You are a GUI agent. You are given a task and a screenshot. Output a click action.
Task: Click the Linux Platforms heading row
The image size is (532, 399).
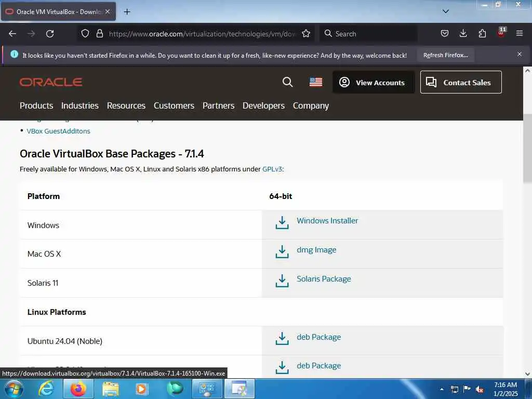(x=261, y=312)
